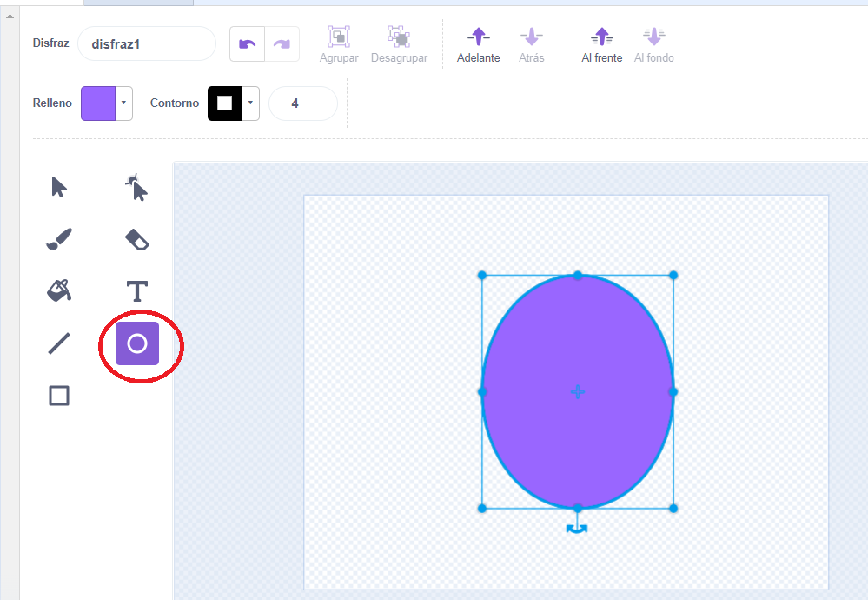Pick the Brush tool
The height and width of the screenshot is (600, 868).
tap(59, 239)
